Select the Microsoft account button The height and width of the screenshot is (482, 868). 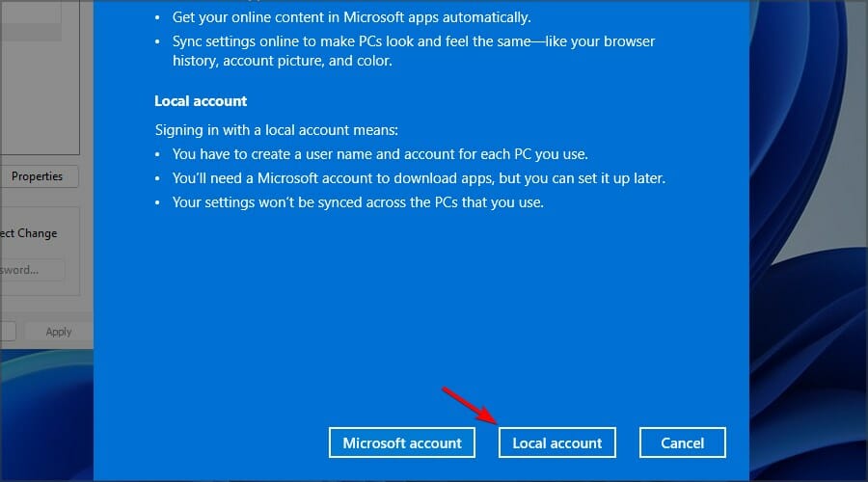tap(402, 442)
